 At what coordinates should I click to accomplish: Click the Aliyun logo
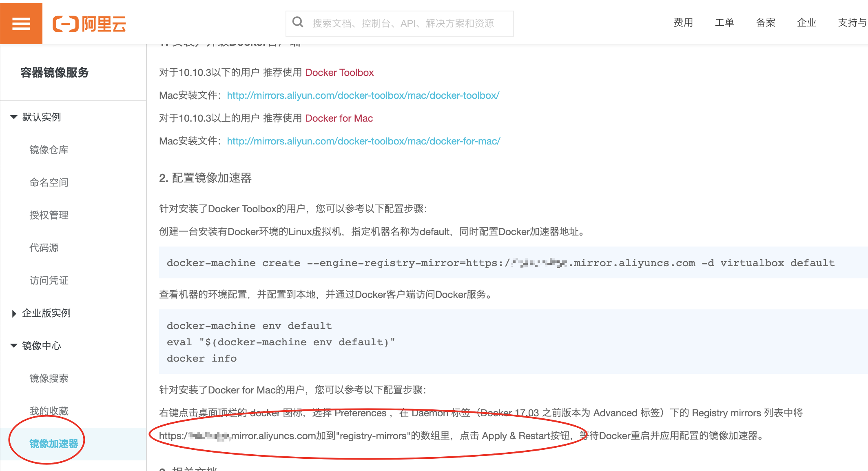pos(89,24)
